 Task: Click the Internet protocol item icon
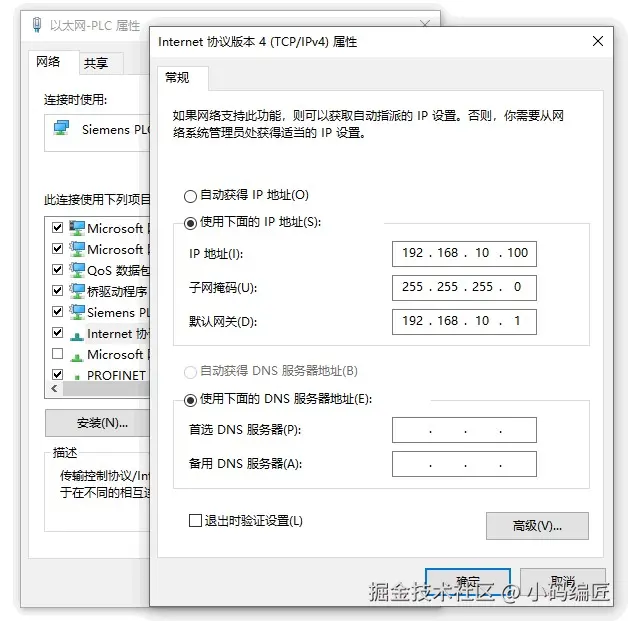coord(76,335)
